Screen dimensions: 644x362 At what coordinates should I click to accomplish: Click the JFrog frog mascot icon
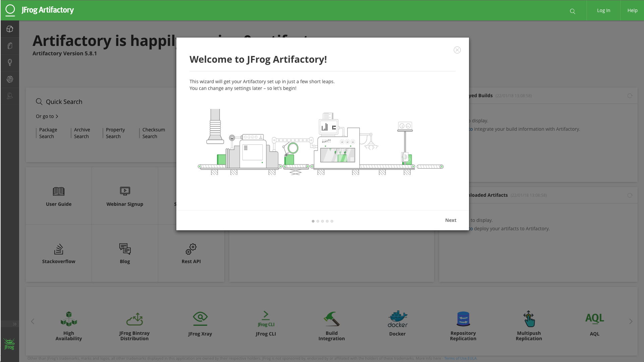(x=9, y=344)
